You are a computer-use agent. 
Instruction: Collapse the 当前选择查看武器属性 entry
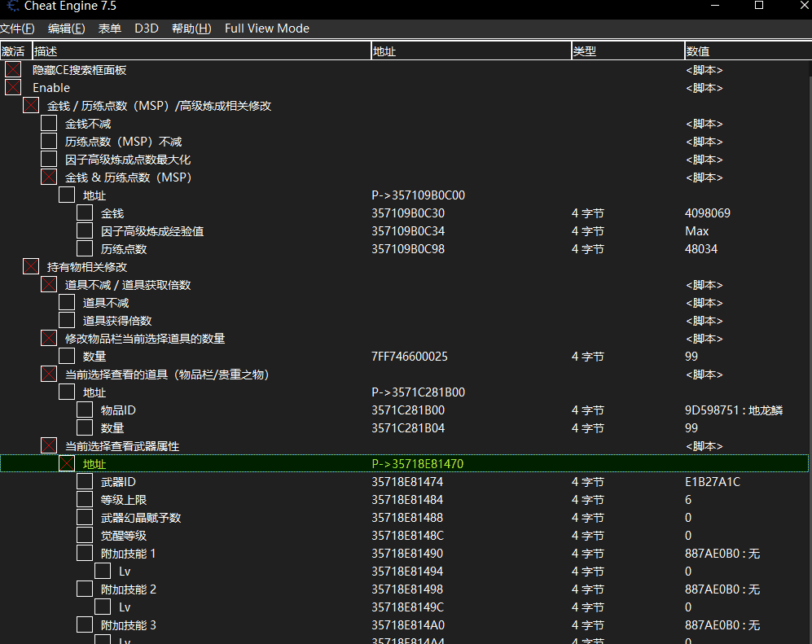click(49, 446)
